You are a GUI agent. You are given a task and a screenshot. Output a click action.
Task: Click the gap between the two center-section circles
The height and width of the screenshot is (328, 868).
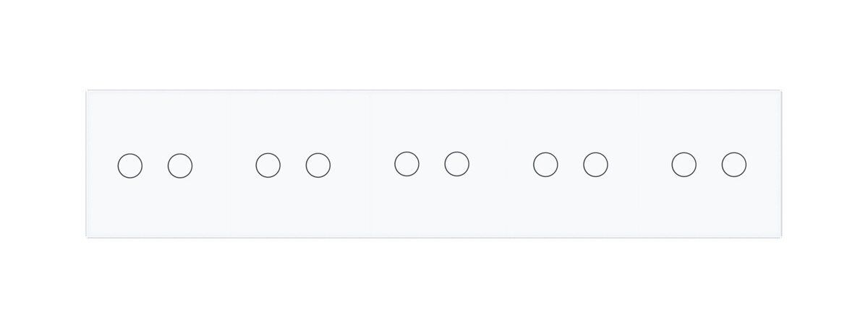coord(431,163)
